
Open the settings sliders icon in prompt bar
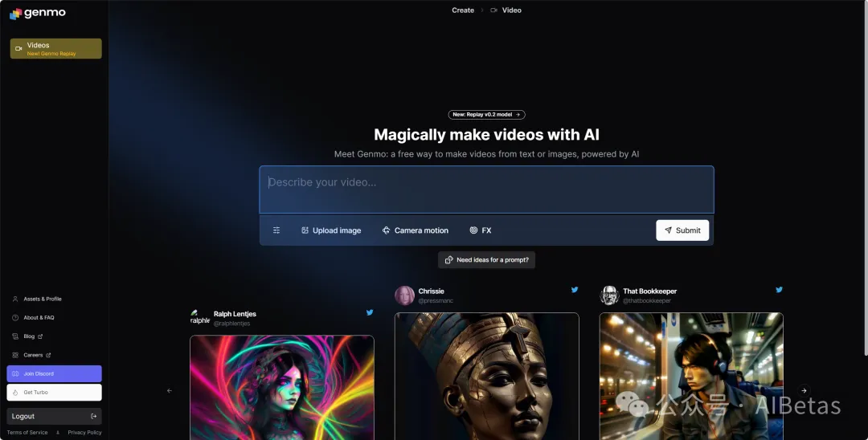[276, 230]
